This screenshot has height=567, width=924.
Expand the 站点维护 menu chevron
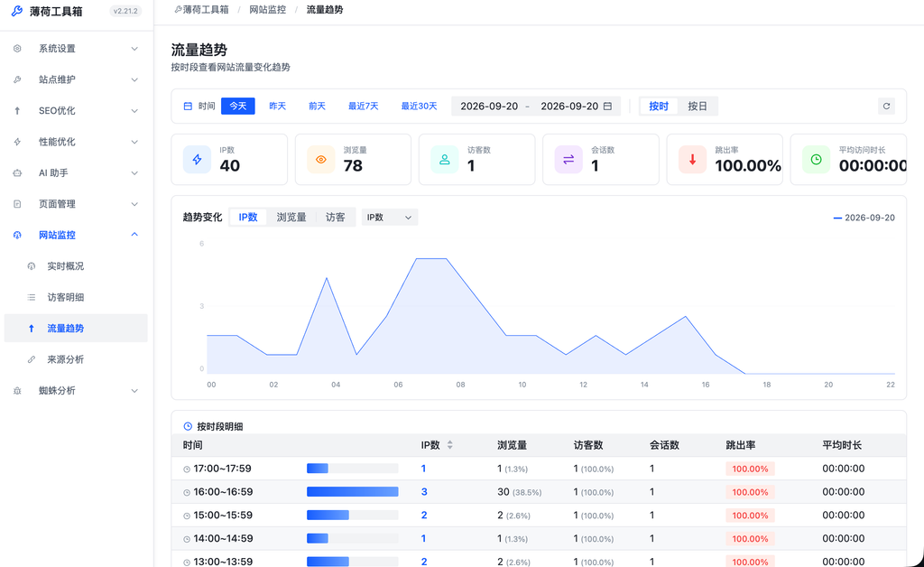tap(134, 79)
